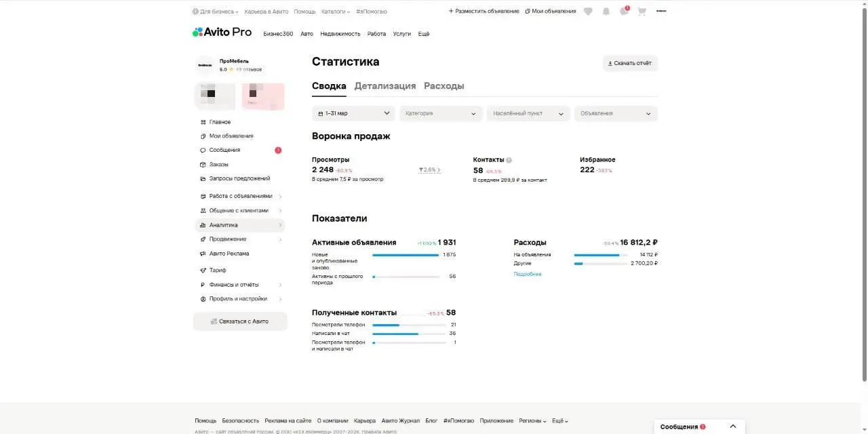Click Связаться с Авито button

point(240,321)
